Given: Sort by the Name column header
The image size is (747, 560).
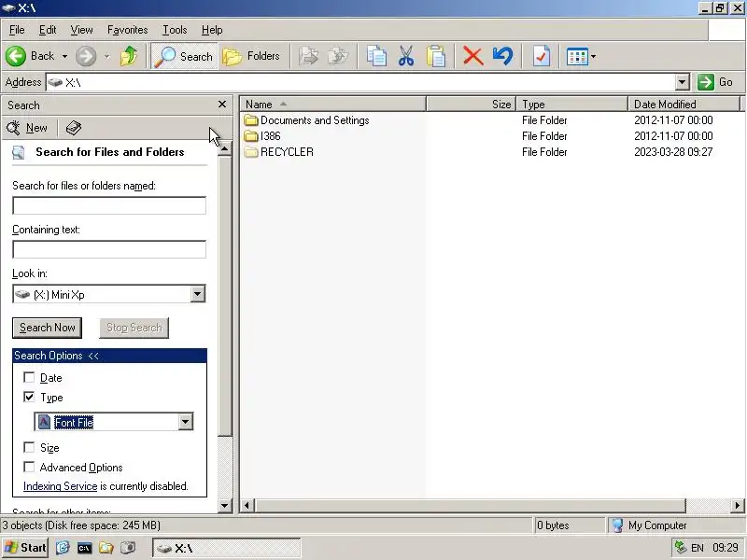Looking at the screenshot, I should pos(332,105).
